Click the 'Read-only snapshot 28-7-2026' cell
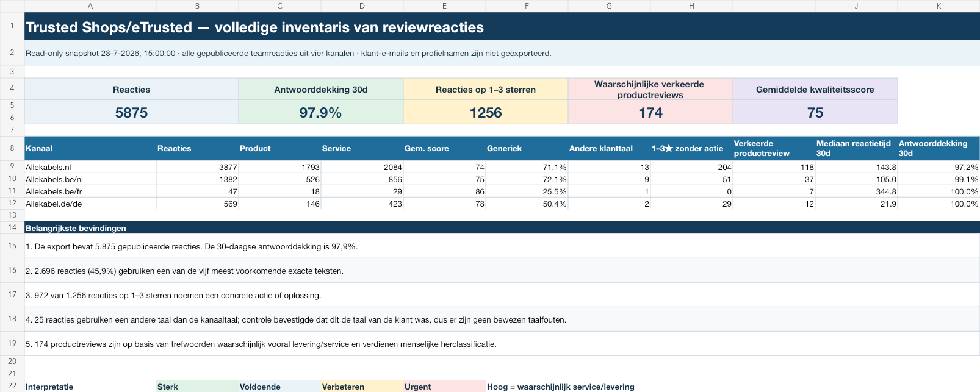Image resolution: width=980 pixels, height=392 pixels. tap(502, 53)
